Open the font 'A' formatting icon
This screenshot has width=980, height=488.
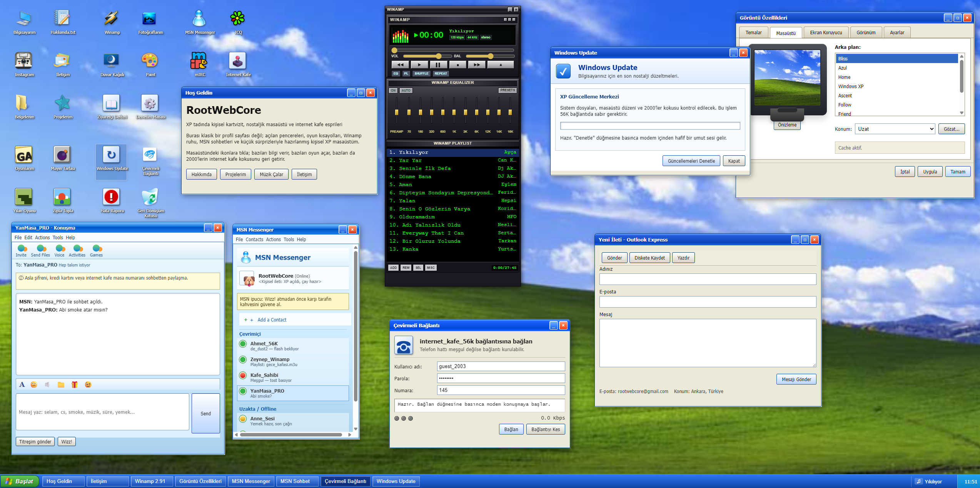point(22,385)
